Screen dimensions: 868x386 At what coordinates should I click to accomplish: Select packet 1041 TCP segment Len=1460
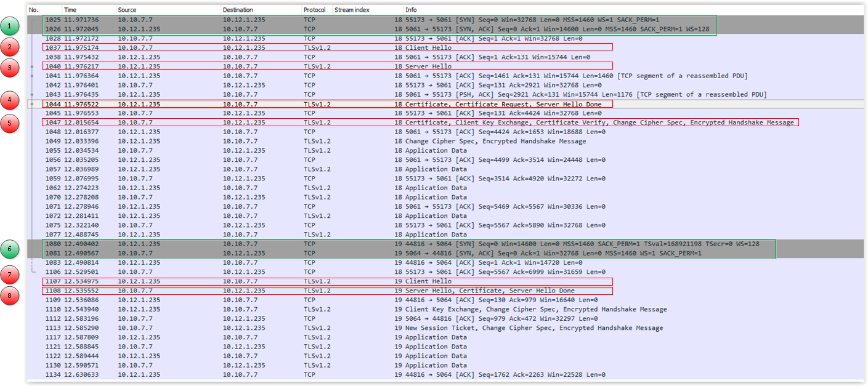click(445, 76)
